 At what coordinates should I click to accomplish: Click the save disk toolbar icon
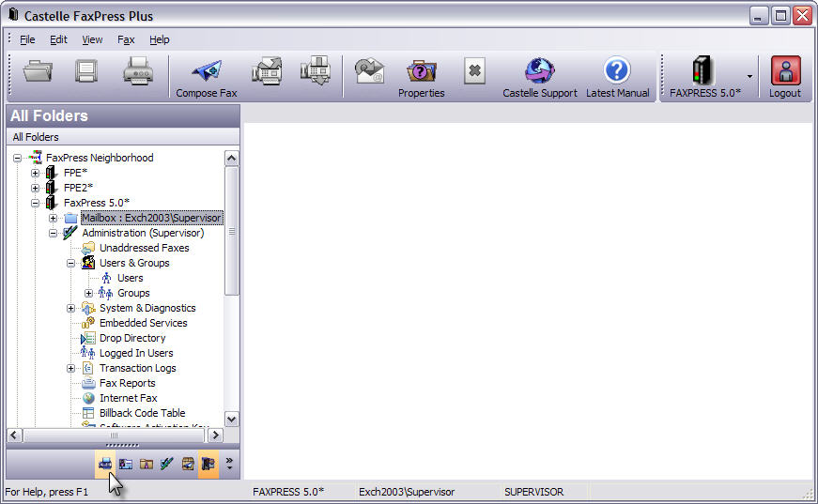point(86,71)
